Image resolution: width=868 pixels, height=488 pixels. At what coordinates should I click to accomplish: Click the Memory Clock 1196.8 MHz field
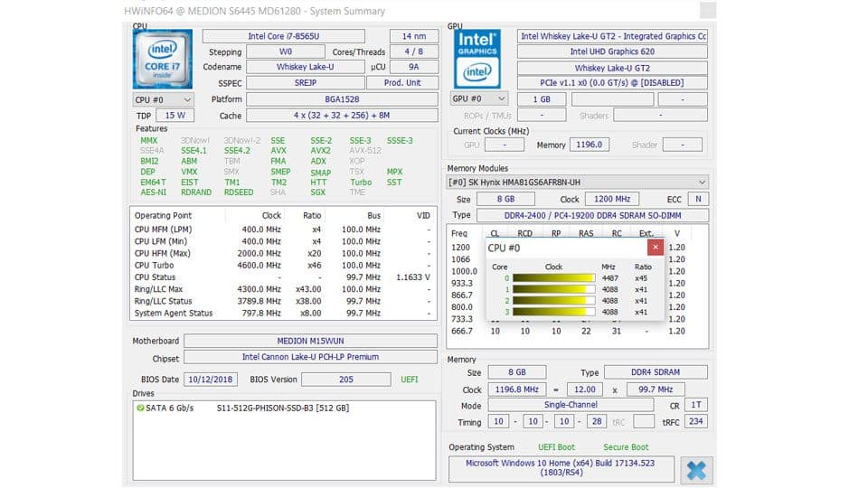pos(516,389)
